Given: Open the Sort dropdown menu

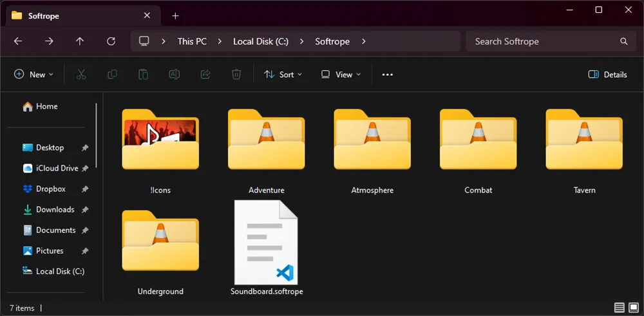Looking at the screenshot, I should click(x=283, y=74).
